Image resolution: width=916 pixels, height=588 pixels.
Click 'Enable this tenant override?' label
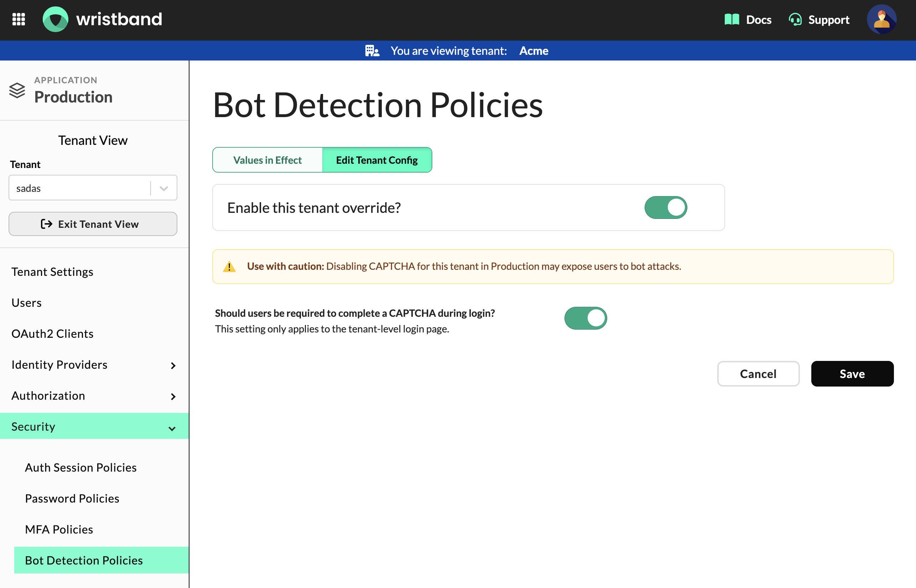coord(314,208)
